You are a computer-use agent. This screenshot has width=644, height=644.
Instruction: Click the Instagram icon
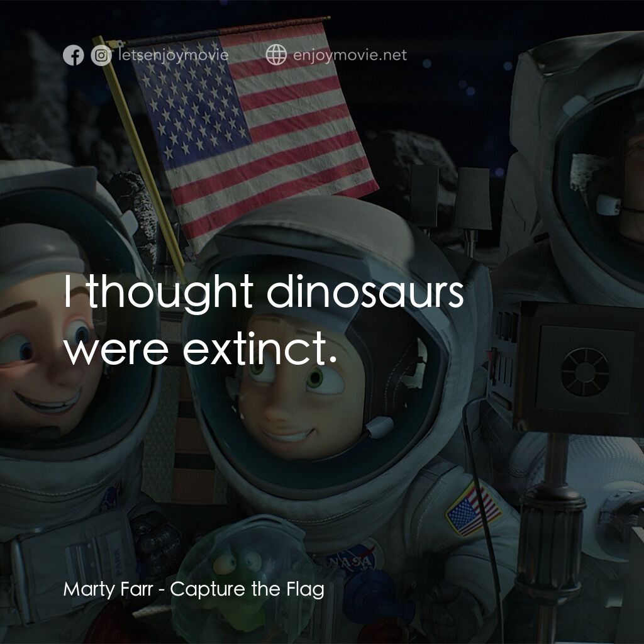(99, 55)
